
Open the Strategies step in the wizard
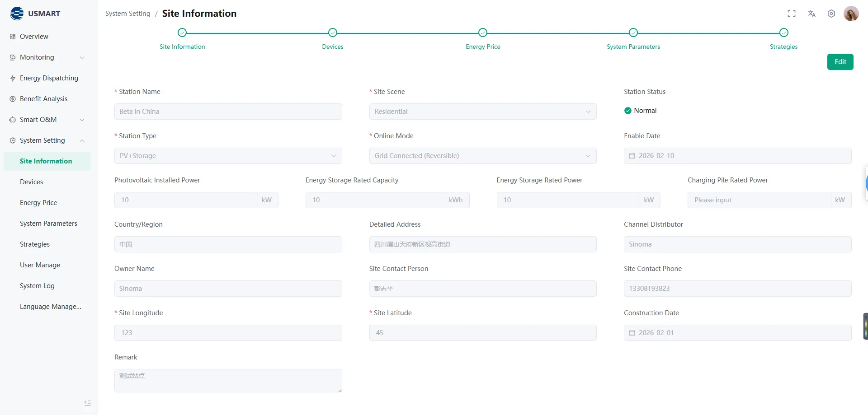(783, 47)
